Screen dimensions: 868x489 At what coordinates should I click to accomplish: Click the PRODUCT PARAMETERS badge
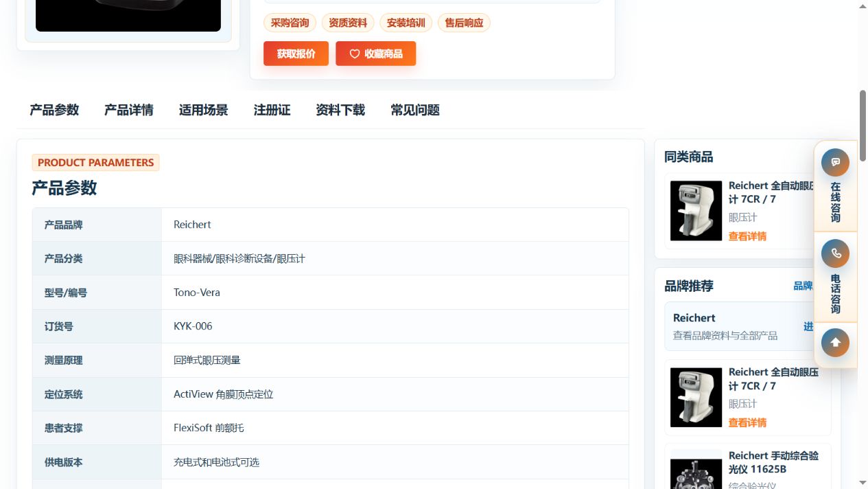point(95,163)
